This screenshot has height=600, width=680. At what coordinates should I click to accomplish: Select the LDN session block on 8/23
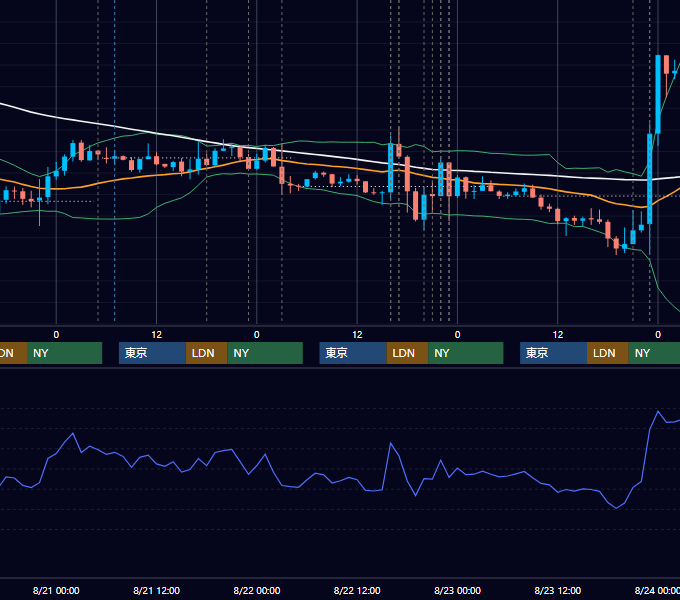pos(608,353)
